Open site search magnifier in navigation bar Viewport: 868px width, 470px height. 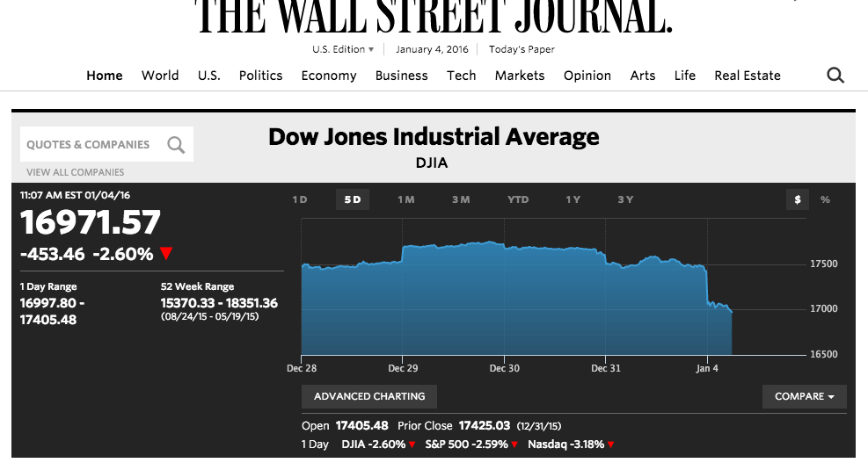(x=835, y=76)
